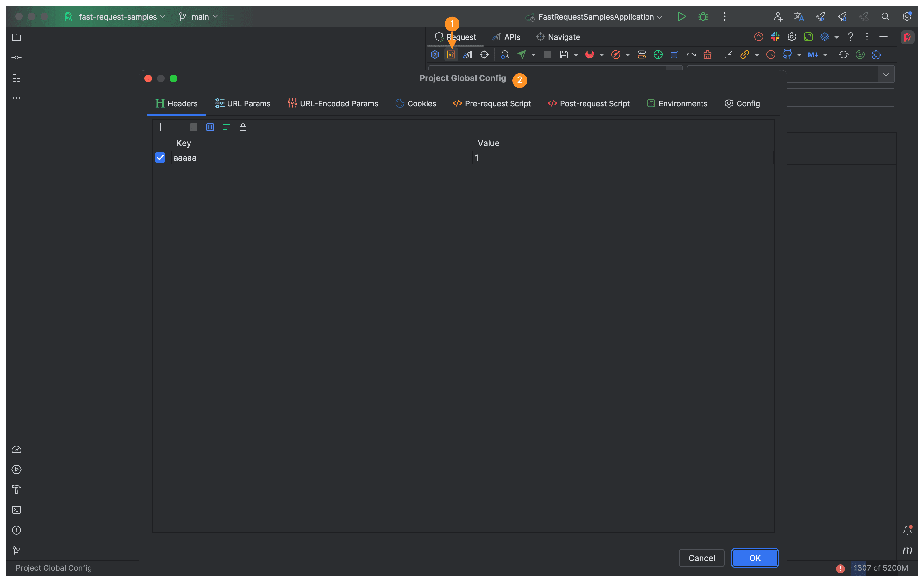Click the red clear broom icon
This screenshot has height=582, width=924.
pyautogui.click(x=708, y=54)
